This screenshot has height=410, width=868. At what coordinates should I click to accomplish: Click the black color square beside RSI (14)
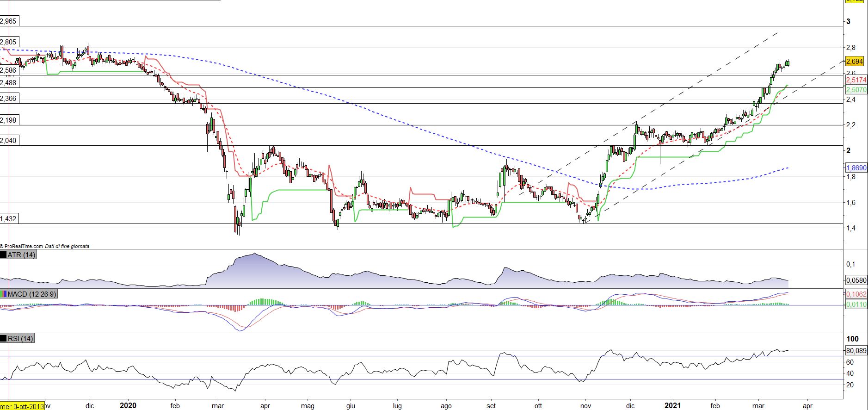click(x=3, y=339)
